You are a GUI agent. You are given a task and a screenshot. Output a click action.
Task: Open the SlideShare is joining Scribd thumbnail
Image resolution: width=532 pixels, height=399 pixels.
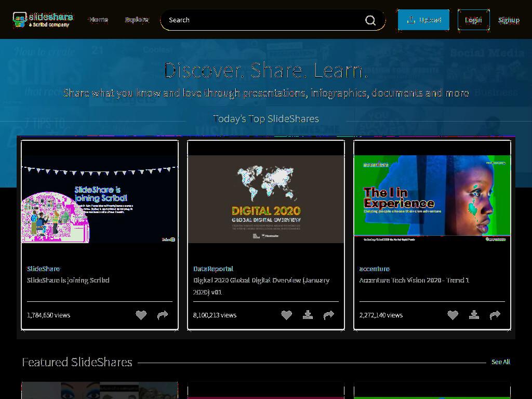point(100,199)
